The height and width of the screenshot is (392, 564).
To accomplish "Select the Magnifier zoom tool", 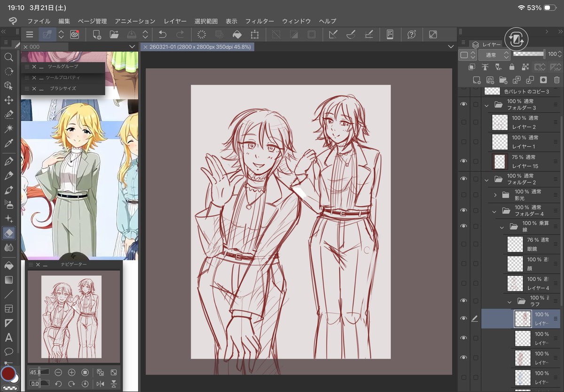I will tap(8, 57).
